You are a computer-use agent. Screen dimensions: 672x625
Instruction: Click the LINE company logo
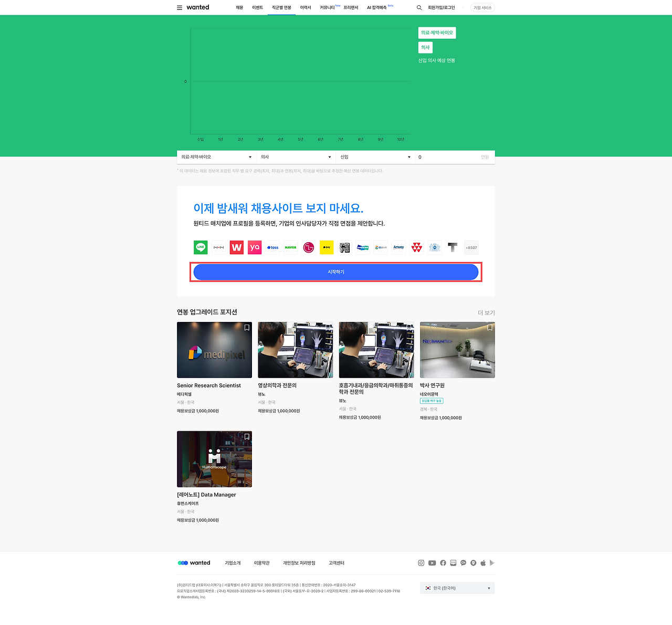(201, 247)
